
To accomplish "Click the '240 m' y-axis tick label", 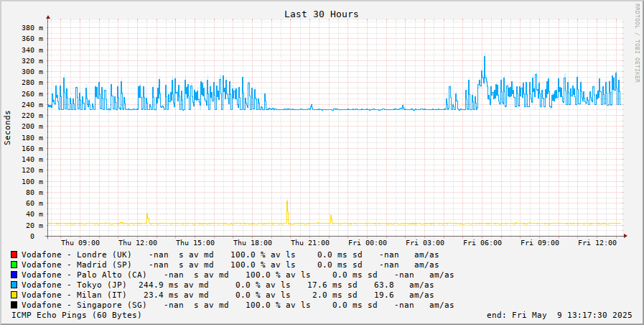I will pos(32,105).
